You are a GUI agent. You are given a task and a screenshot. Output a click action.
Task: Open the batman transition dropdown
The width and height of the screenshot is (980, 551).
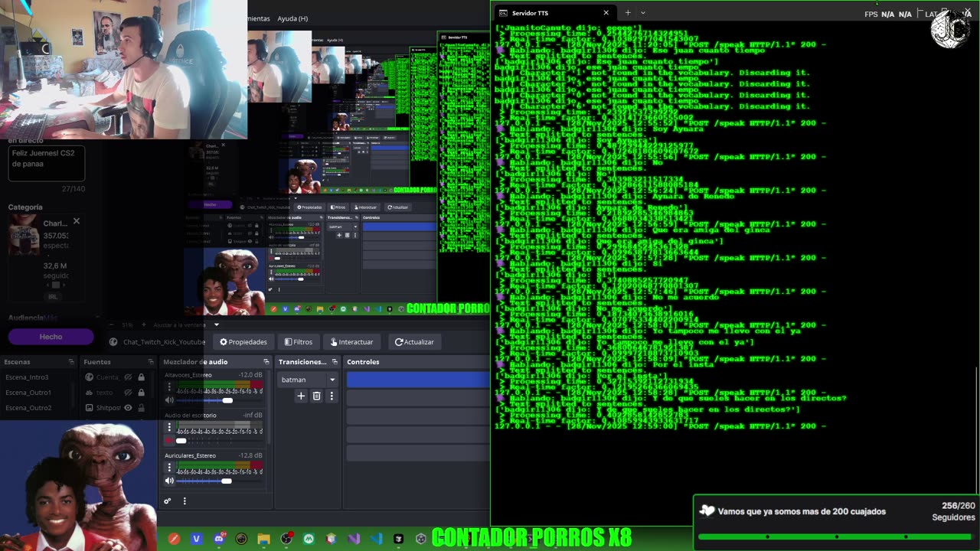[x=308, y=380]
